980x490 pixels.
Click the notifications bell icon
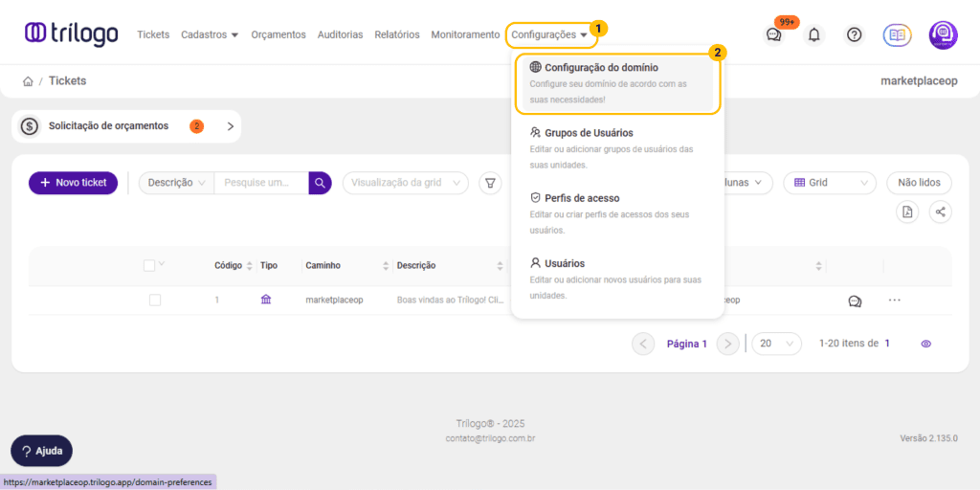click(x=814, y=34)
